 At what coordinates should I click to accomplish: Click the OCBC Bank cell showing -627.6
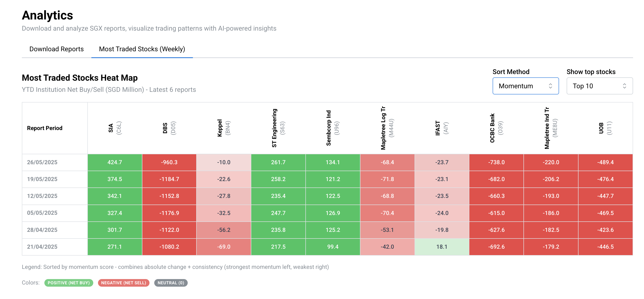(496, 230)
